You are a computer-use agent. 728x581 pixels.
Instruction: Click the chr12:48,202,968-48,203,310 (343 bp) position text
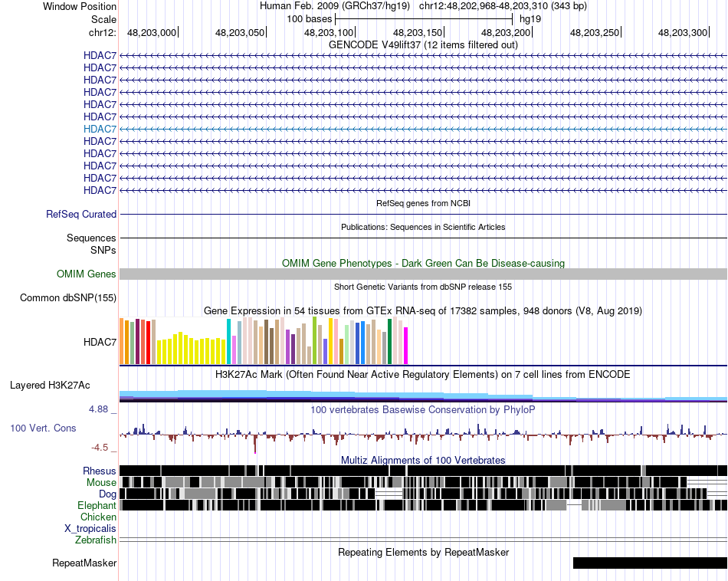point(503,6)
